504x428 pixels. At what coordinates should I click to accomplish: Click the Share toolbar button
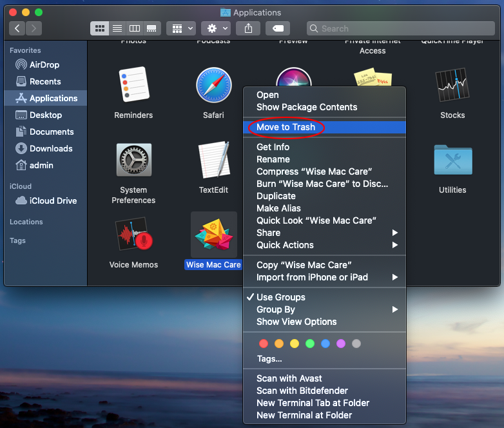coord(248,28)
